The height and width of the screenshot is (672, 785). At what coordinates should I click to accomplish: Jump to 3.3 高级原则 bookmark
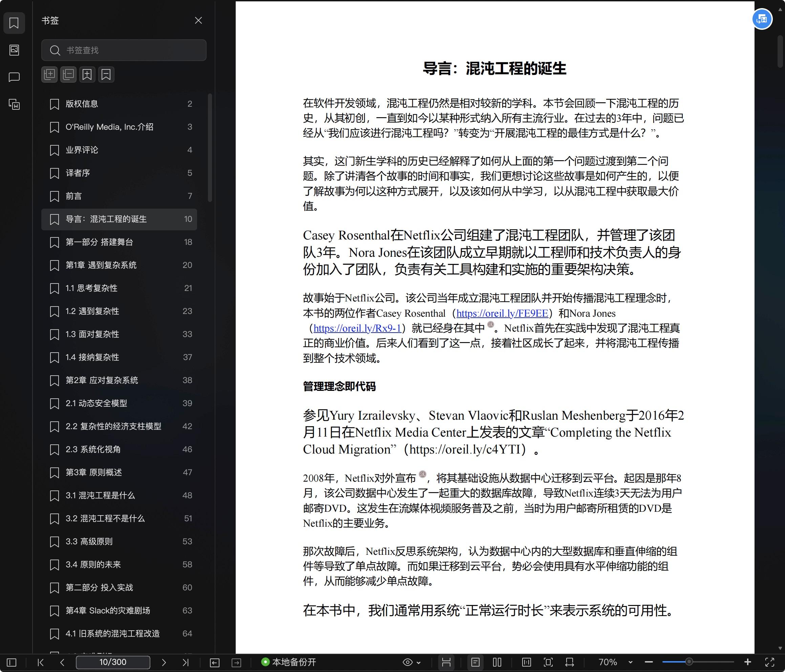coord(119,542)
